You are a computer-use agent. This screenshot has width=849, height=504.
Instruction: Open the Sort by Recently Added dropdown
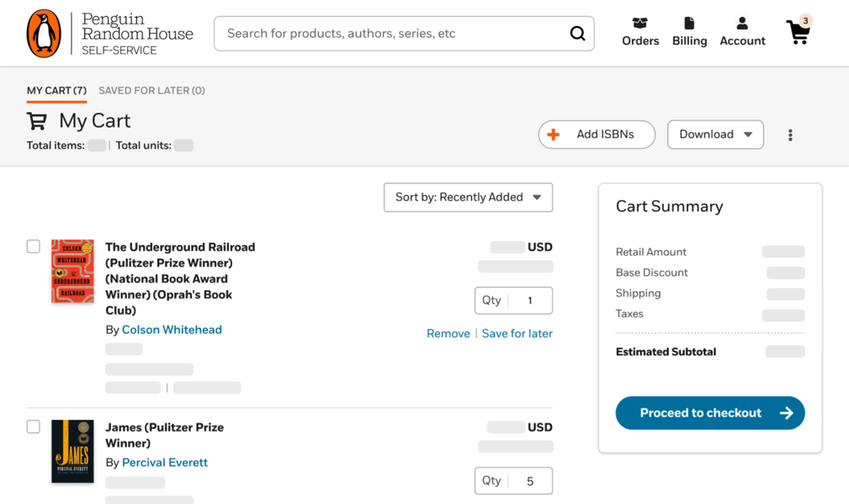coord(468,197)
